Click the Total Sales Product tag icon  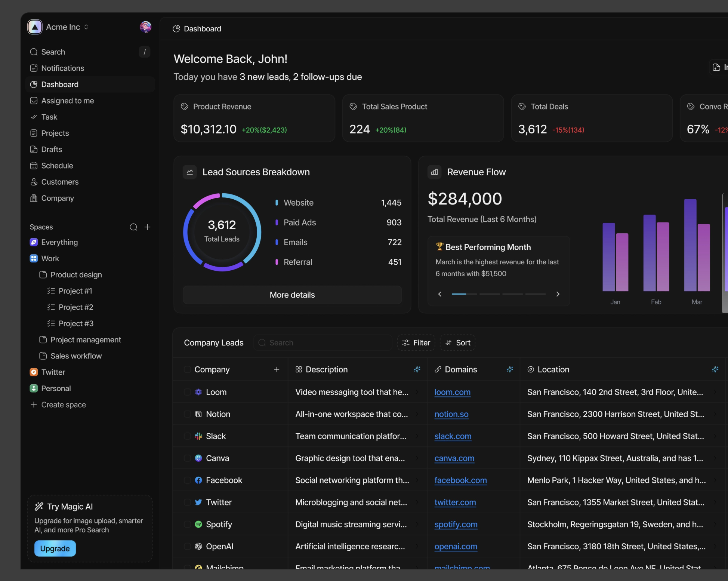click(x=353, y=107)
